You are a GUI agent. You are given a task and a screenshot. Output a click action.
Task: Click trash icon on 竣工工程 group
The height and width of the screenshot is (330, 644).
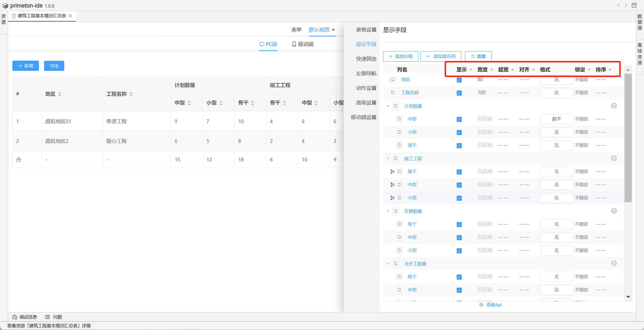click(x=614, y=158)
